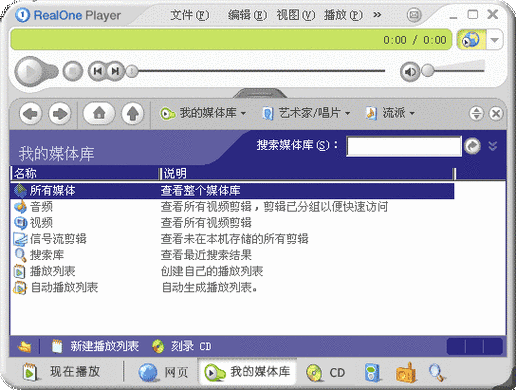This screenshot has height=390, width=516.
Task: Click the Play button
Action: 31,71
